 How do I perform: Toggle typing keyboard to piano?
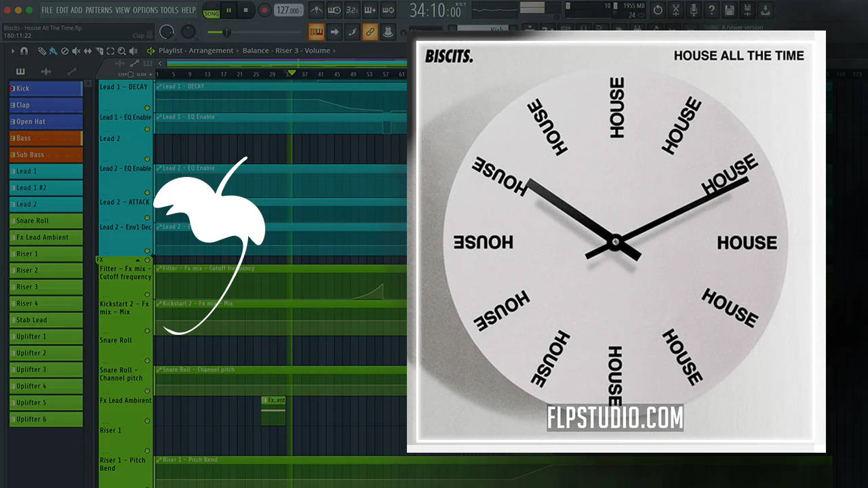317,32
